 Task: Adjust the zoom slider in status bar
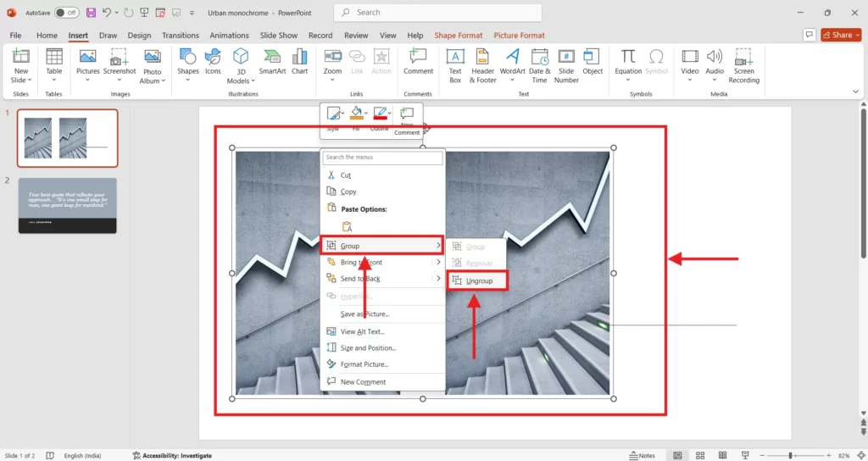coord(791,455)
